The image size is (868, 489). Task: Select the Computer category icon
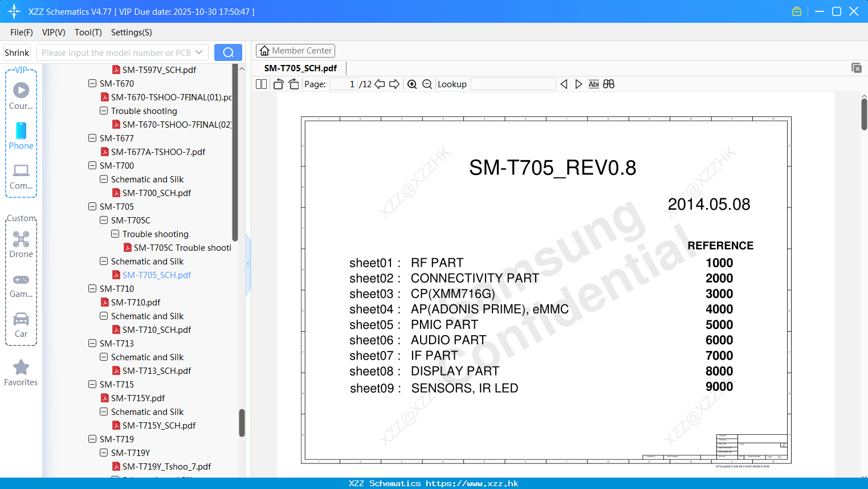pyautogui.click(x=21, y=176)
